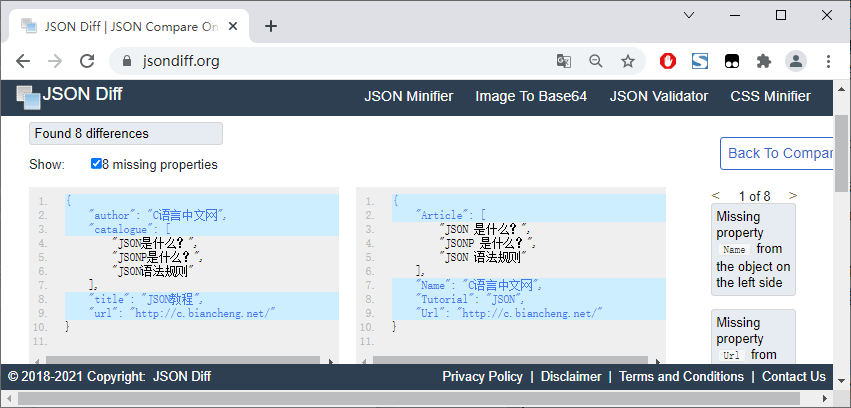This screenshot has height=408, width=851.
Task: Open CSS Minifier in navbar
Action: (770, 97)
